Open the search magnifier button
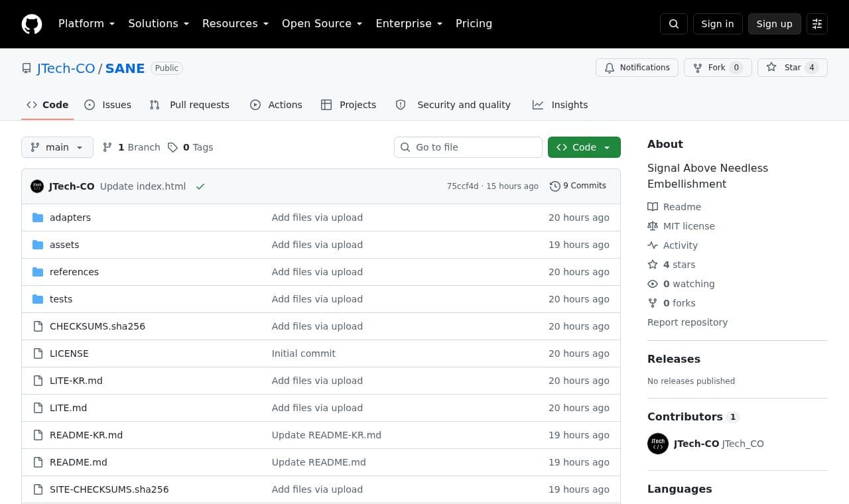The width and height of the screenshot is (849, 504). (674, 24)
